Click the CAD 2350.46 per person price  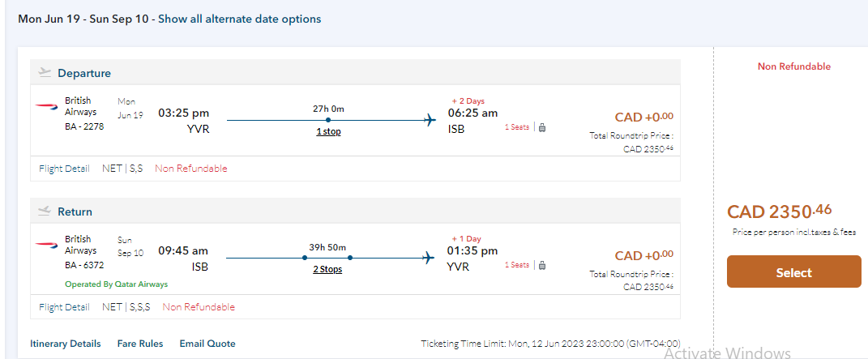pyautogui.click(x=779, y=212)
